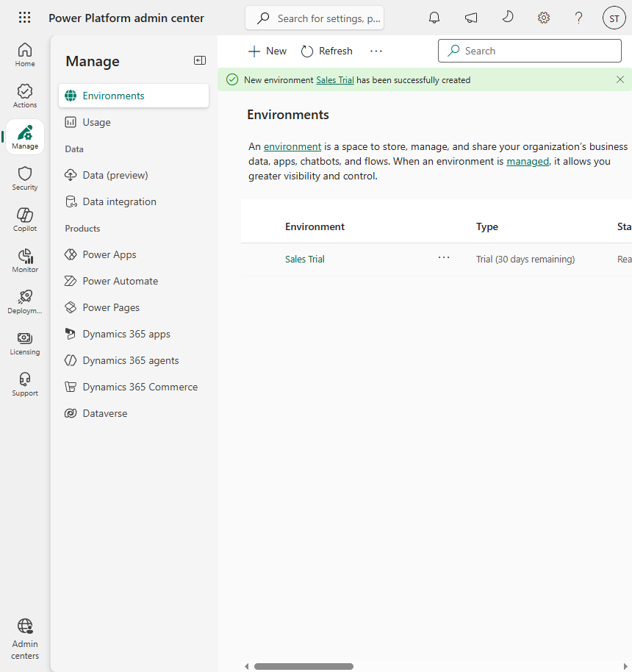Open Sales Trial link in banner
632x672 pixels.
tap(334, 80)
